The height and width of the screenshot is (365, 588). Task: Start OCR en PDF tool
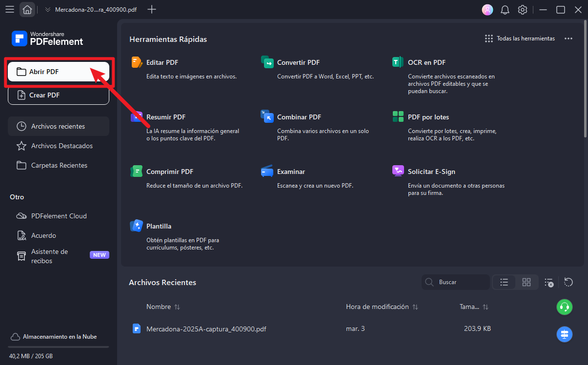tap(426, 62)
